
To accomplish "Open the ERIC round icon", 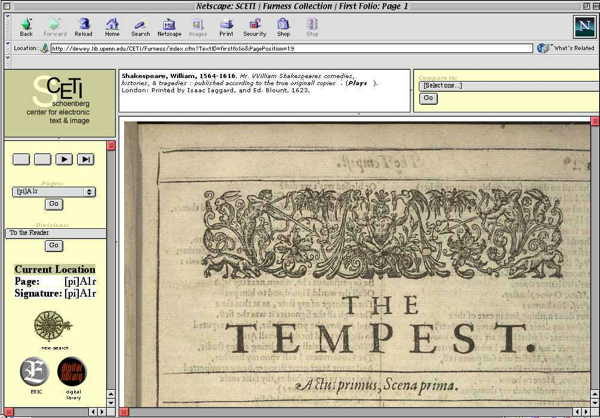I will pyautogui.click(x=34, y=371).
